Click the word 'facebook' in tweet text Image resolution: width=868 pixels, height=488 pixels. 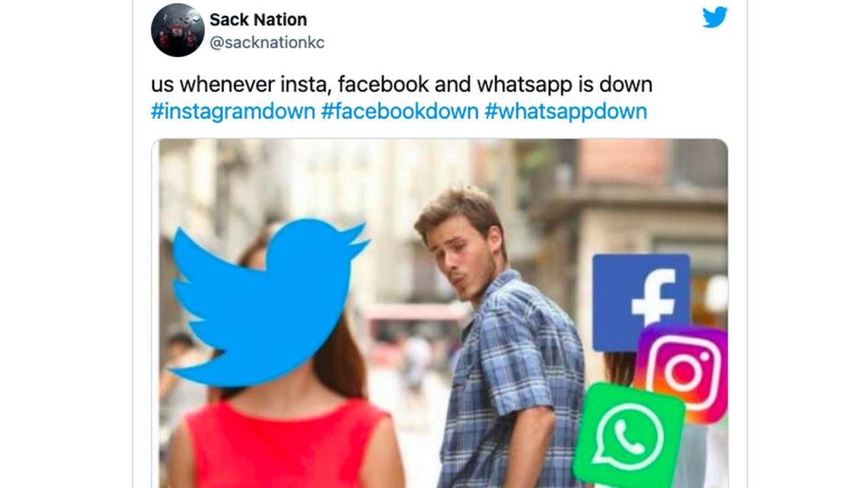[383, 85]
